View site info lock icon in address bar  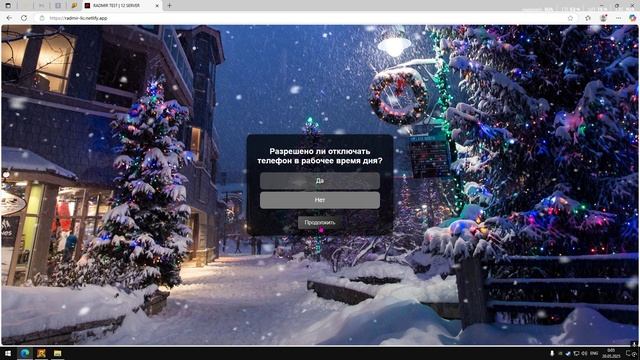42,18
